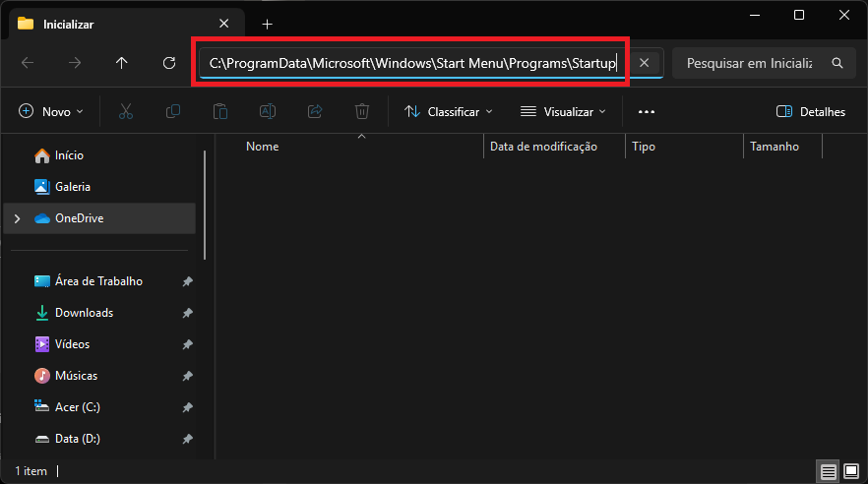Click the pin icon beside Vídeos
This screenshot has width=868, height=484.
[188, 344]
